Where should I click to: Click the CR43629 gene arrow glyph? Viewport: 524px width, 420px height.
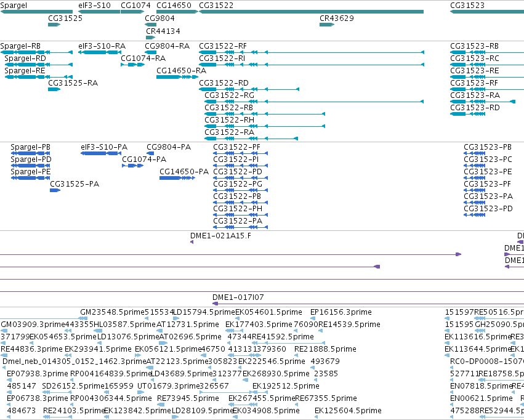[327, 25]
